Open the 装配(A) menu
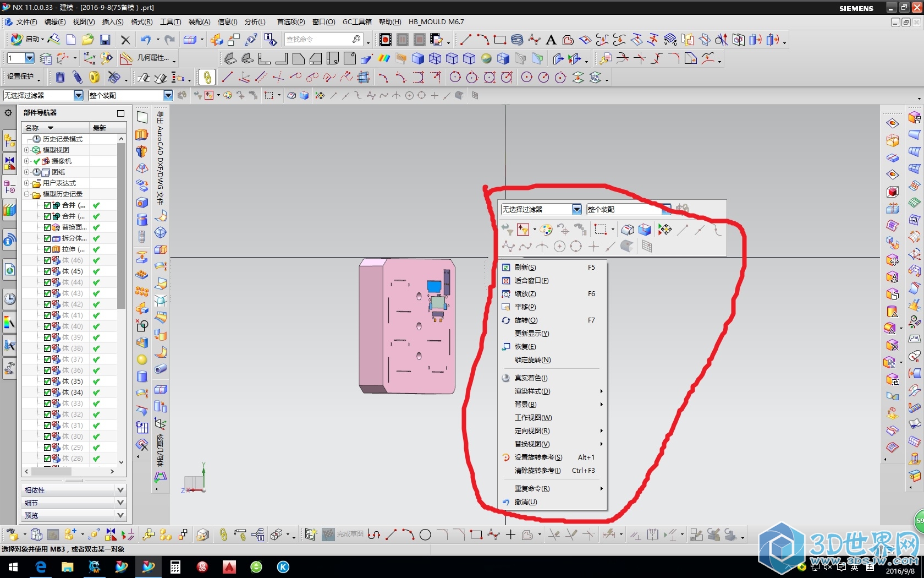924x578 pixels. [199, 22]
